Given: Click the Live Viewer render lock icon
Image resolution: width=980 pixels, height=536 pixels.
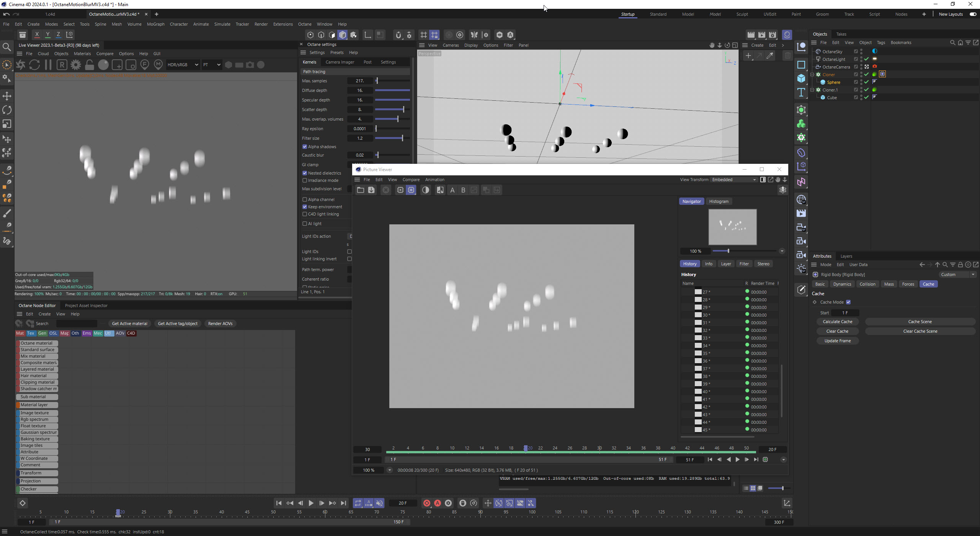Looking at the screenshot, I should (90, 65).
